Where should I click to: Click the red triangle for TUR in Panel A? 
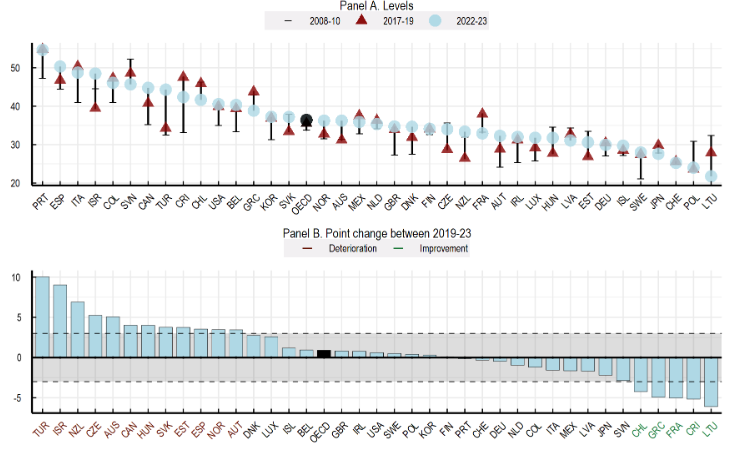click(x=166, y=127)
